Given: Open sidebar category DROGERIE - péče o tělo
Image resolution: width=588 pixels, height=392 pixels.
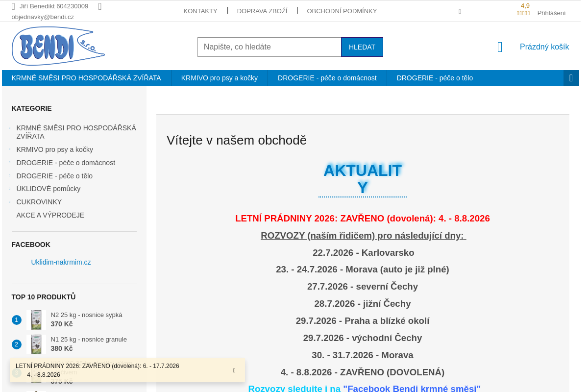Looking at the screenshot, I should click(x=54, y=176).
